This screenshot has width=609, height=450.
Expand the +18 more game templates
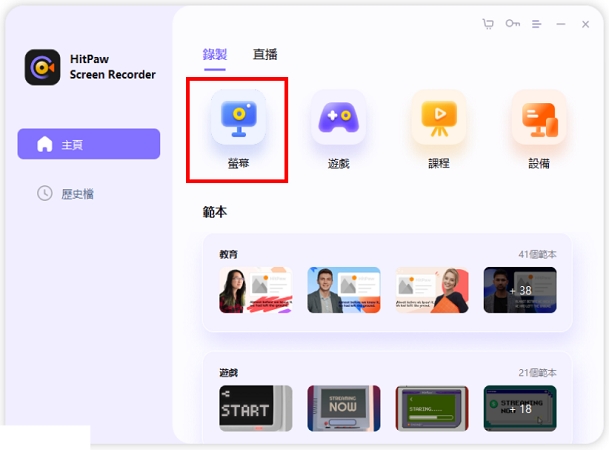click(520, 408)
